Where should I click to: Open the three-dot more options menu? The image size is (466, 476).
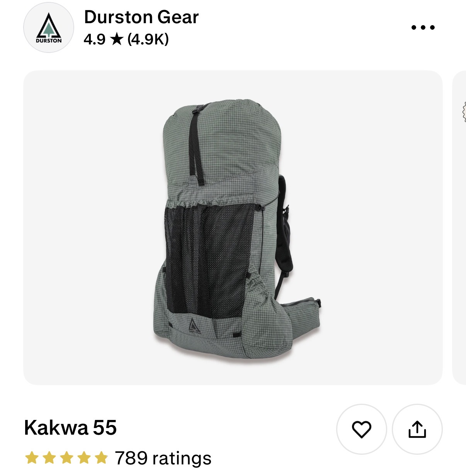pos(423,27)
